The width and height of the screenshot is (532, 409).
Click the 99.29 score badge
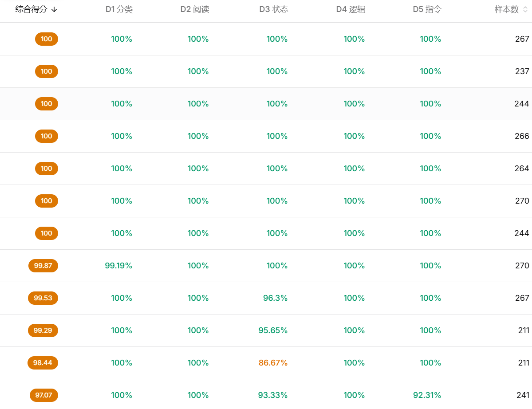coord(43,330)
